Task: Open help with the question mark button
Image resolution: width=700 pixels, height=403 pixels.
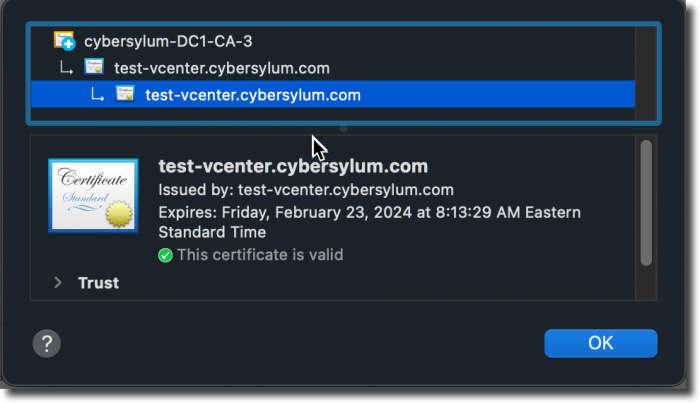Action: [x=46, y=343]
